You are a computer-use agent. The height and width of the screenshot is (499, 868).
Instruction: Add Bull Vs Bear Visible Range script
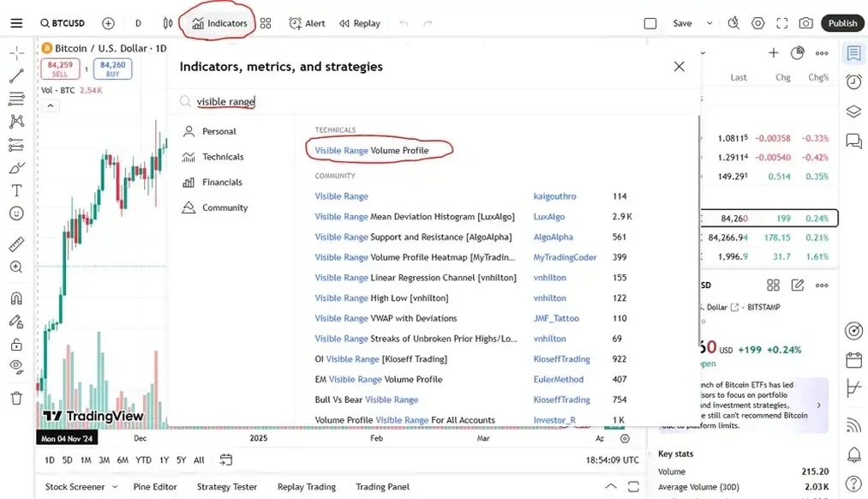point(367,400)
